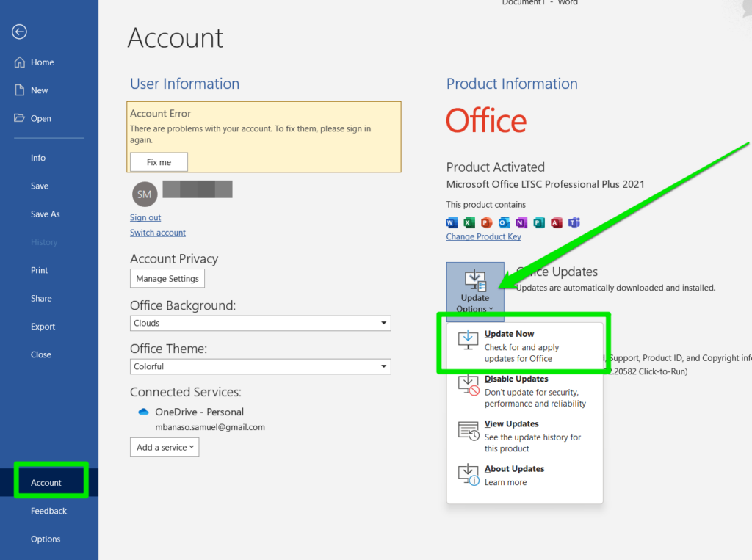Viewport: 752px width, 560px height.
Task: Click the back arrow to exit Account view
Action: (x=18, y=32)
